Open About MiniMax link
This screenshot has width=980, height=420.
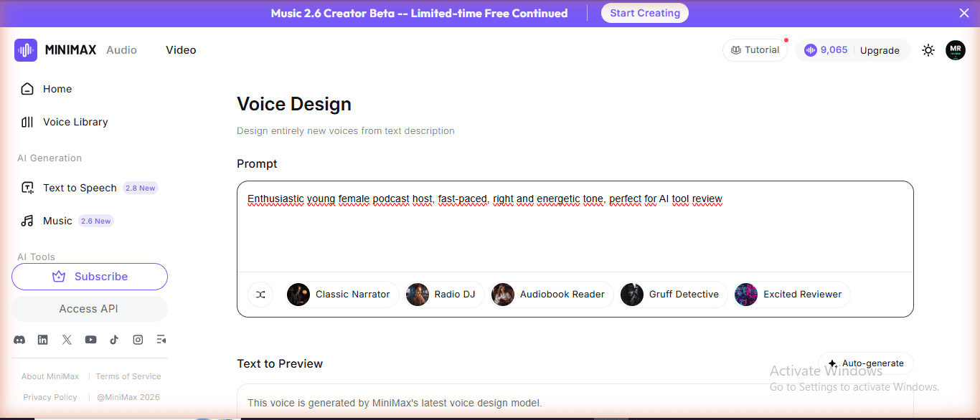coord(50,376)
